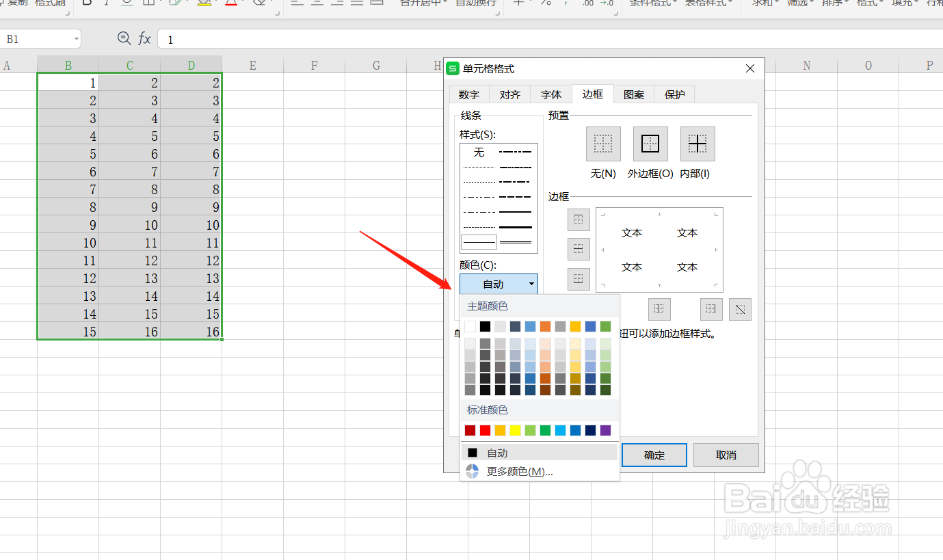Pick gold theme color swatch in top row
This screenshot has height=560, width=943.
[575, 326]
